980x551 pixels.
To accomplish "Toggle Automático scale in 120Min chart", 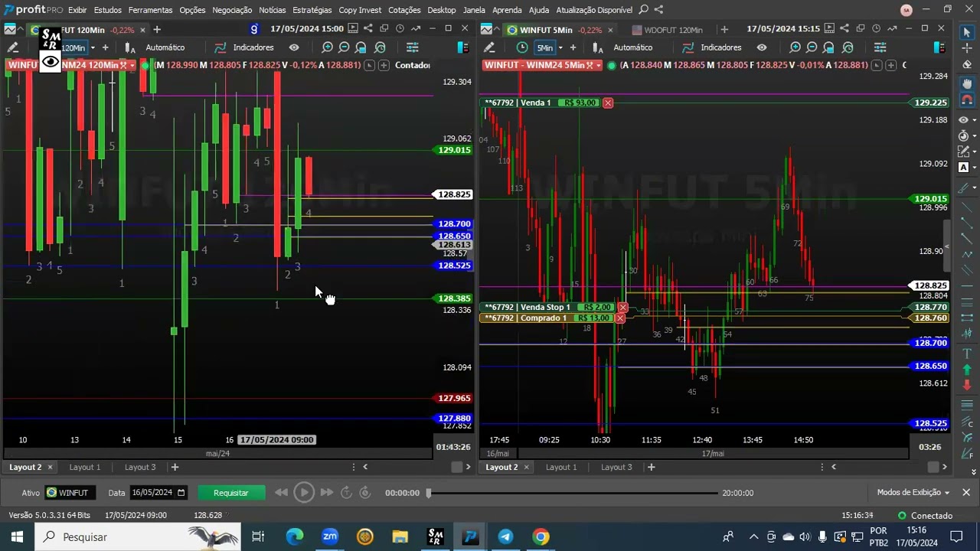I will pos(165,47).
